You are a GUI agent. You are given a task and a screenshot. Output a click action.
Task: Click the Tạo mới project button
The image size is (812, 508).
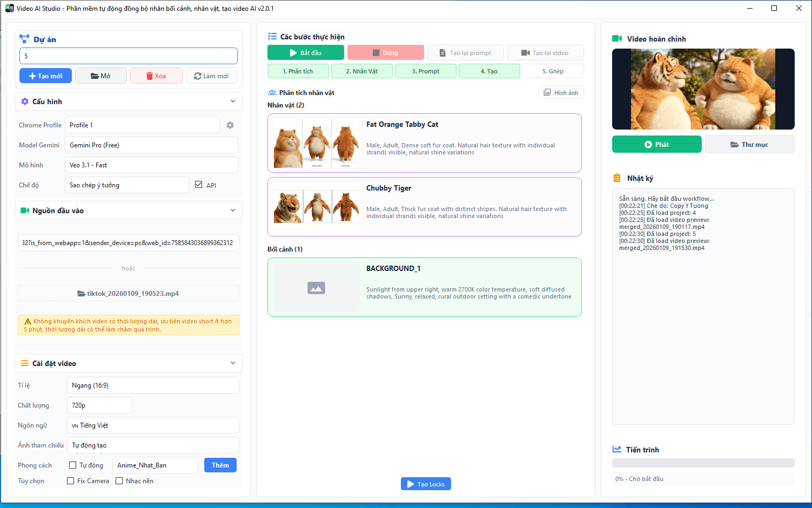tap(45, 76)
